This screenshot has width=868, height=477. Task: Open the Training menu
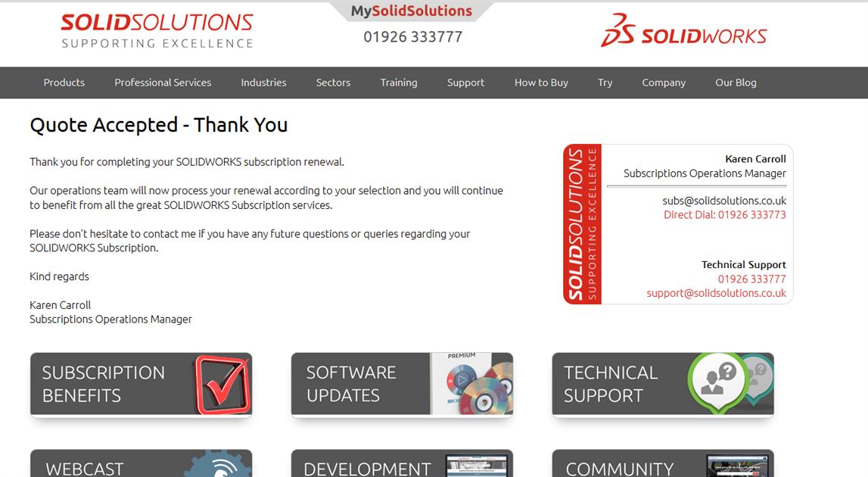click(399, 83)
